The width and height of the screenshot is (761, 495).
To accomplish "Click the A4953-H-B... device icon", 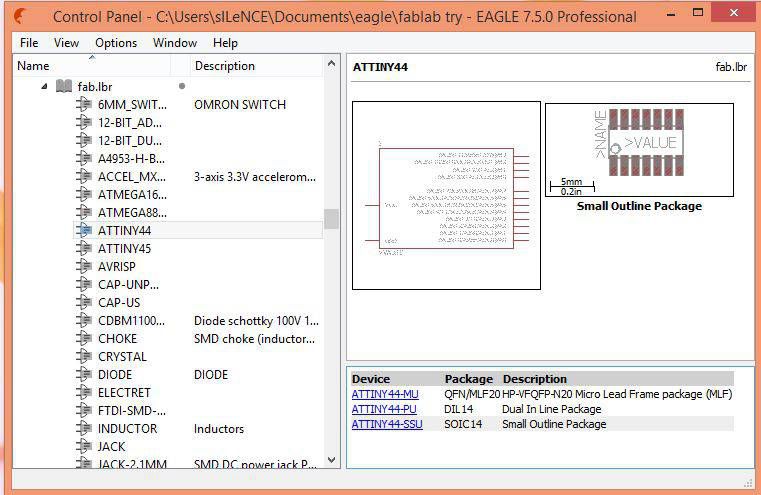I will click(x=84, y=158).
